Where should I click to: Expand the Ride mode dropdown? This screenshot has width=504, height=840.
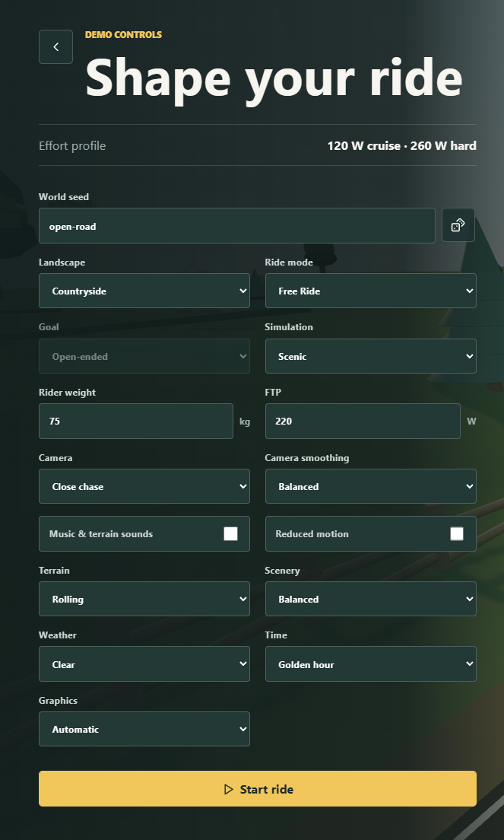371,291
